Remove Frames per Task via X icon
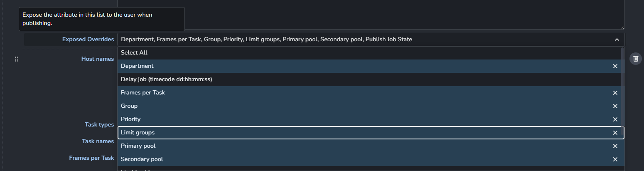Screen dimensions: 644x171 coord(615,93)
